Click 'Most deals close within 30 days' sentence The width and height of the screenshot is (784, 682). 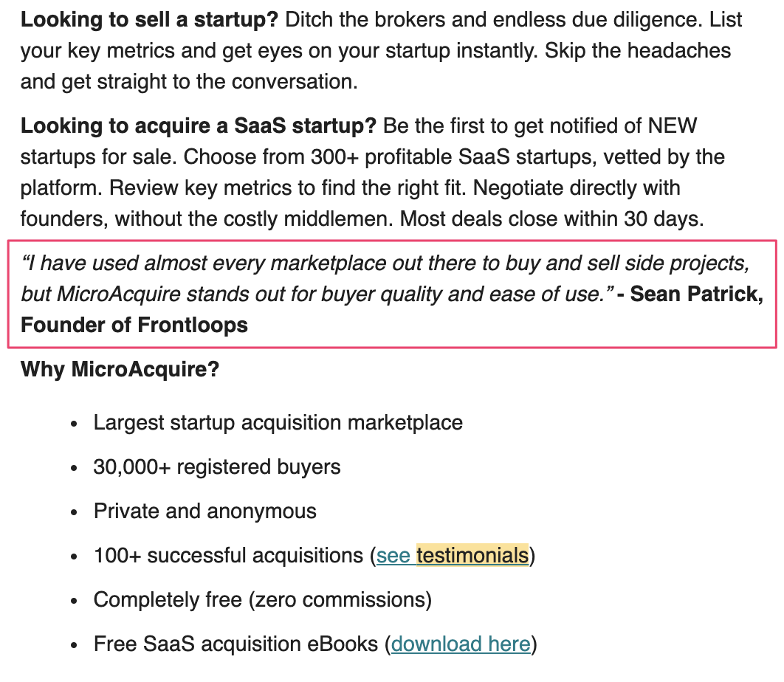click(552, 219)
